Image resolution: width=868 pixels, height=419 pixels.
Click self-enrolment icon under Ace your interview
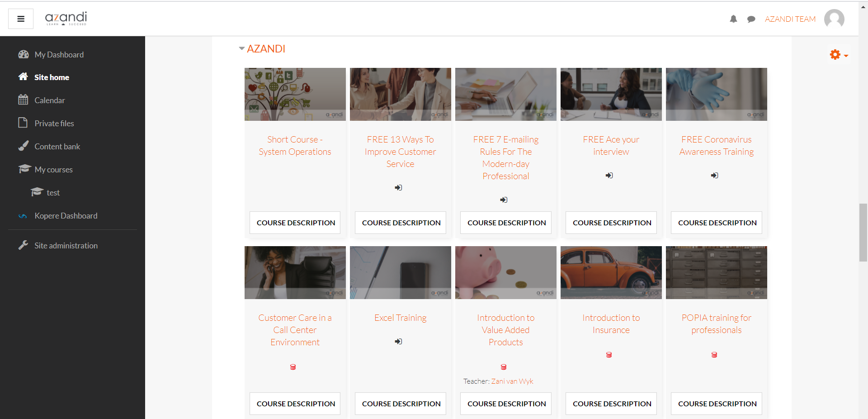(x=609, y=176)
